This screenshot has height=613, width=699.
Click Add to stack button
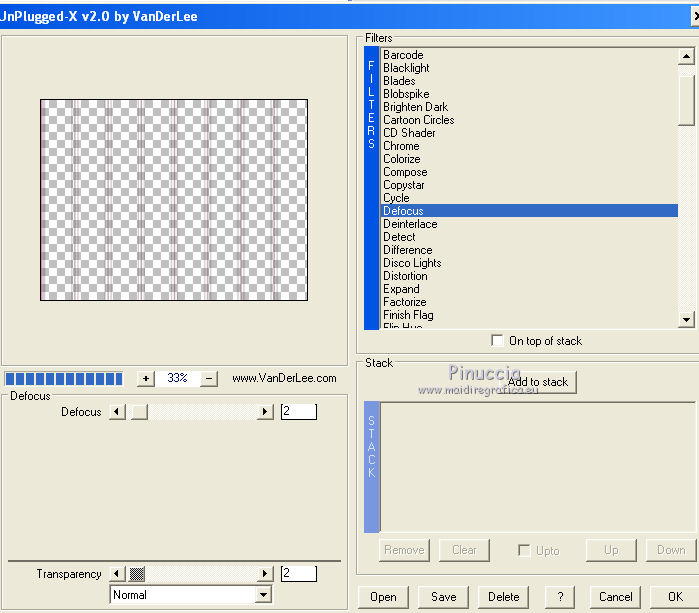(538, 382)
